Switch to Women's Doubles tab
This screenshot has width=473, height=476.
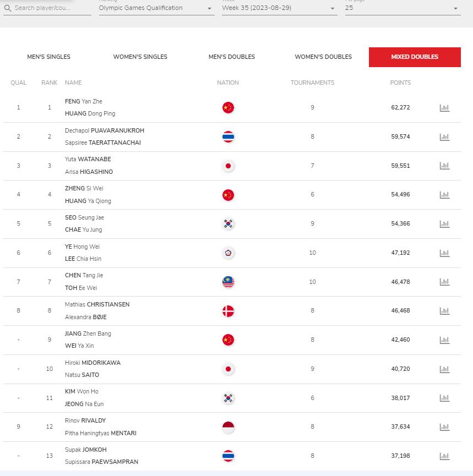click(x=323, y=57)
